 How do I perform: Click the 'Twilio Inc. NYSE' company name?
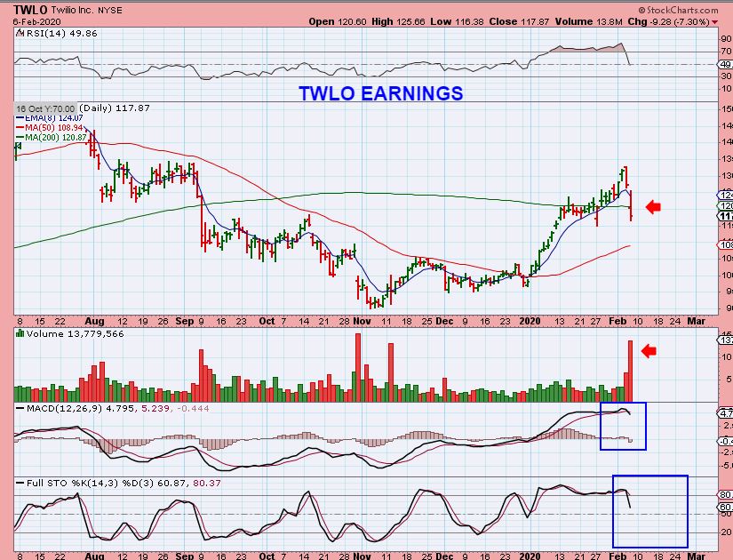86,11
